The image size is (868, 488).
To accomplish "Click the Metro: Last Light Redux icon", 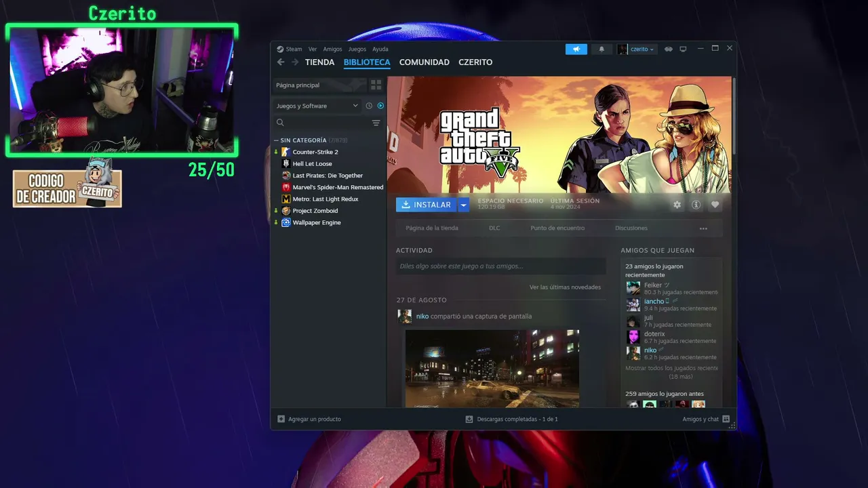I will pos(286,199).
